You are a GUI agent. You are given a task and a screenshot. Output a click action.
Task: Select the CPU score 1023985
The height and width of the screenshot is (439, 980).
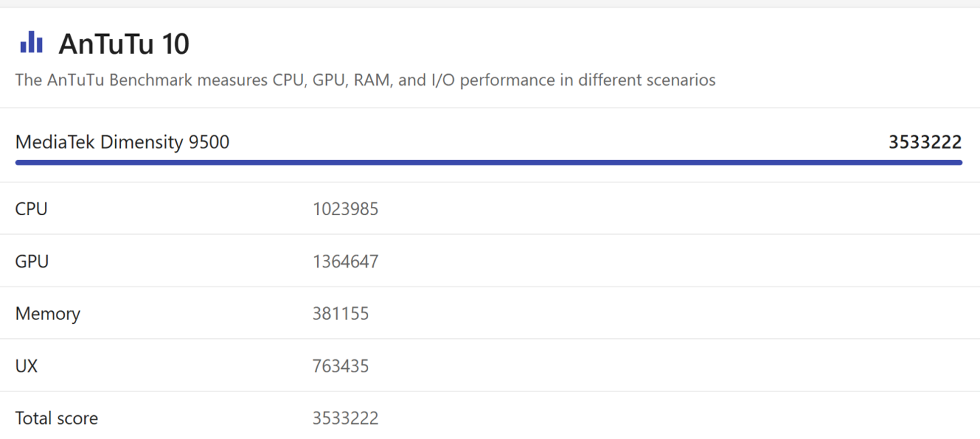(x=345, y=209)
